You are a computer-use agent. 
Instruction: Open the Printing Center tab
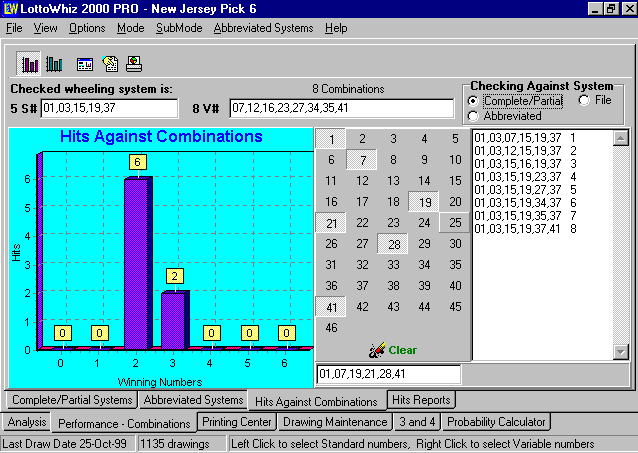(237, 422)
